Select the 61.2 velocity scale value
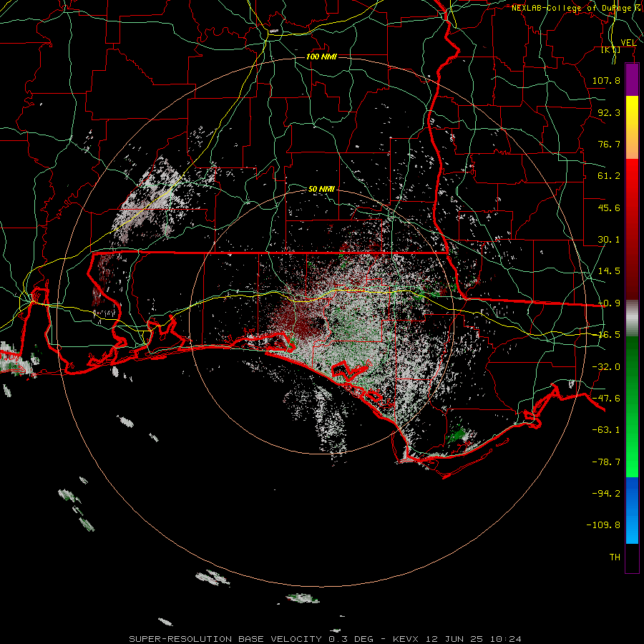 pyautogui.click(x=609, y=176)
